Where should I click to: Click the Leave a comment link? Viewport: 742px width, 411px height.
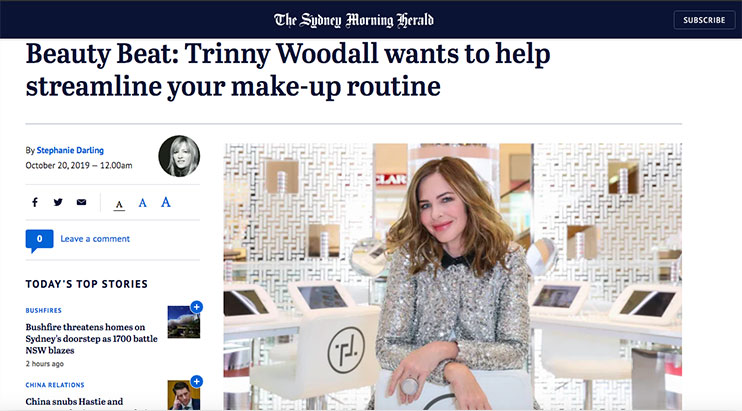[95, 239]
